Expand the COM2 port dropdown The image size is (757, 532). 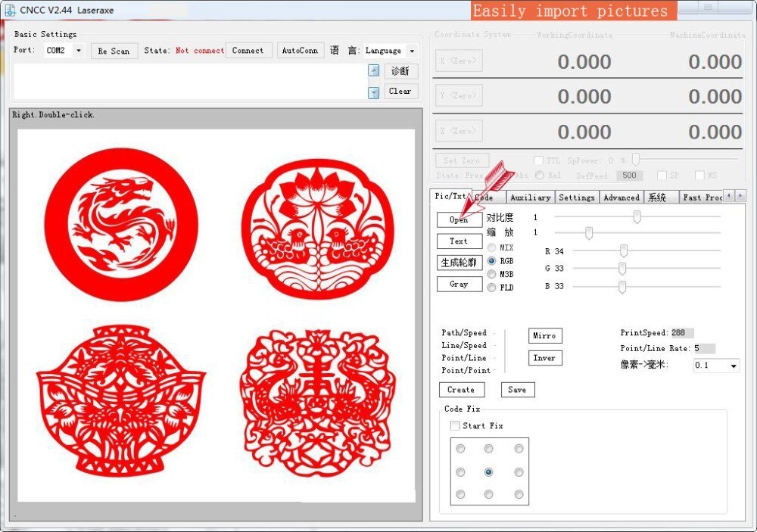(79, 51)
